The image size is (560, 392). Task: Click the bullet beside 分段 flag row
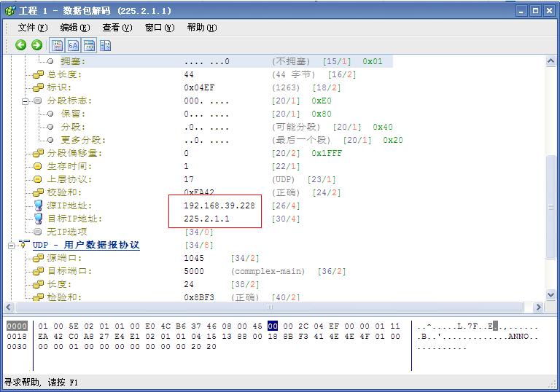pos(50,127)
